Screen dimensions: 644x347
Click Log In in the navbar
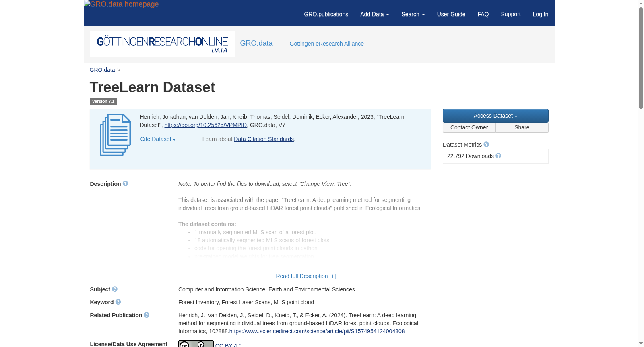click(541, 14)
